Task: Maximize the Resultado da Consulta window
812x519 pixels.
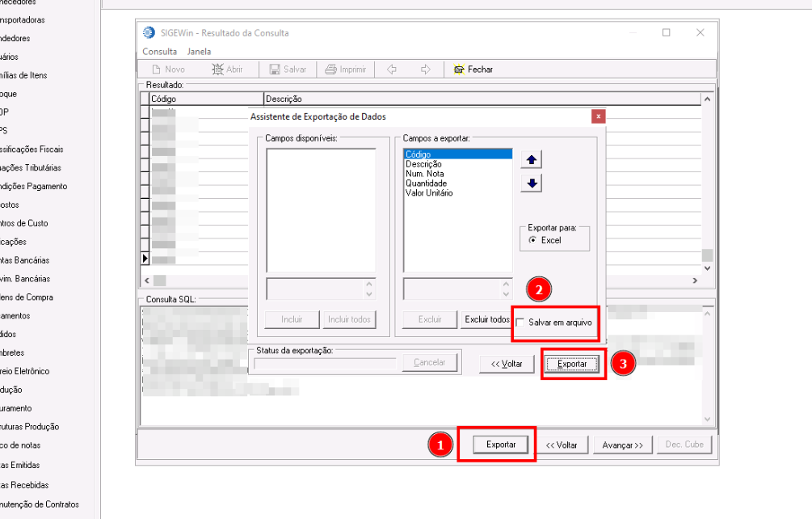Action: pos(667,32)
